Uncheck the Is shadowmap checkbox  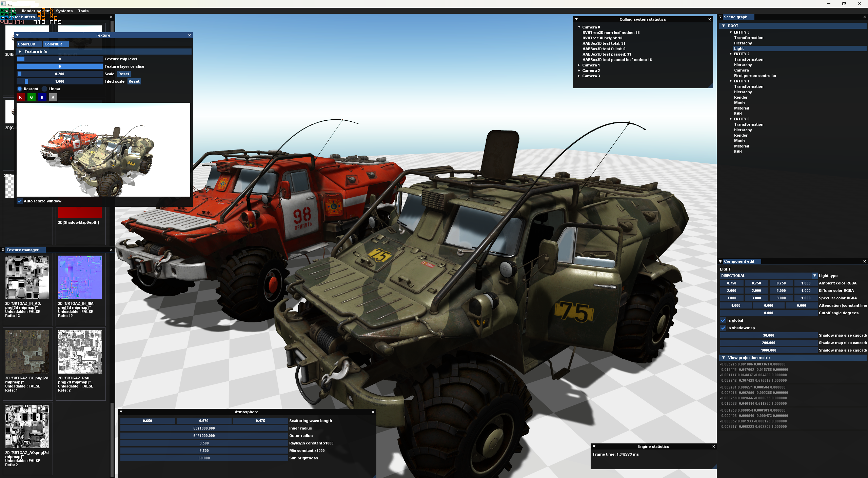coord(723,328)
